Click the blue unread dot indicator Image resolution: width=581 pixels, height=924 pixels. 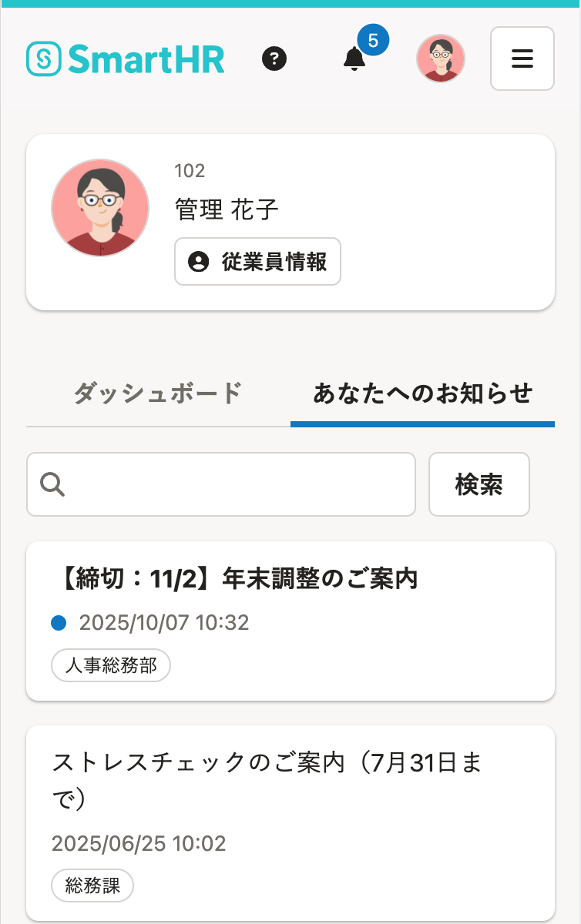tap(59, 622)
